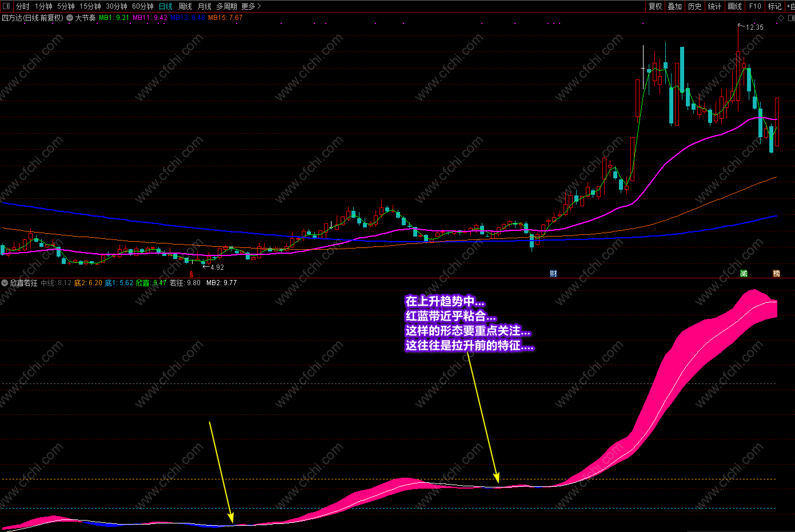This screenshot has width=795, height=532.
Task: Click the 减 holdings-reduction marker
Action: (x=744, y=274)
